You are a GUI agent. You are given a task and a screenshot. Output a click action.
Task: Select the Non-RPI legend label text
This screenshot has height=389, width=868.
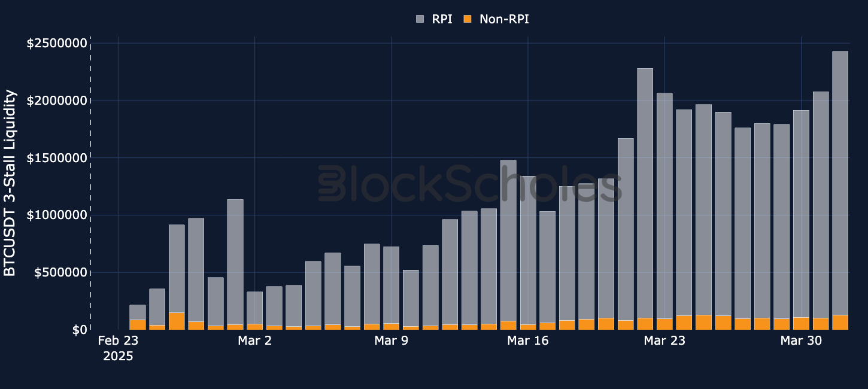click(x=504, y=19)
